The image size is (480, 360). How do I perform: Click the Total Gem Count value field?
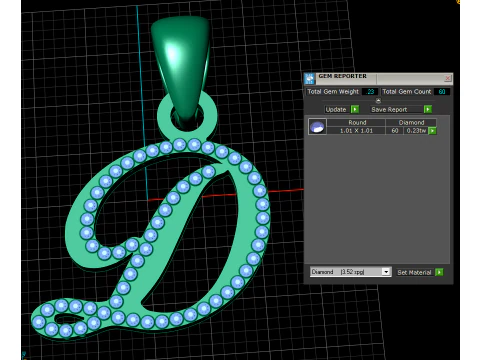click(442, 92)
